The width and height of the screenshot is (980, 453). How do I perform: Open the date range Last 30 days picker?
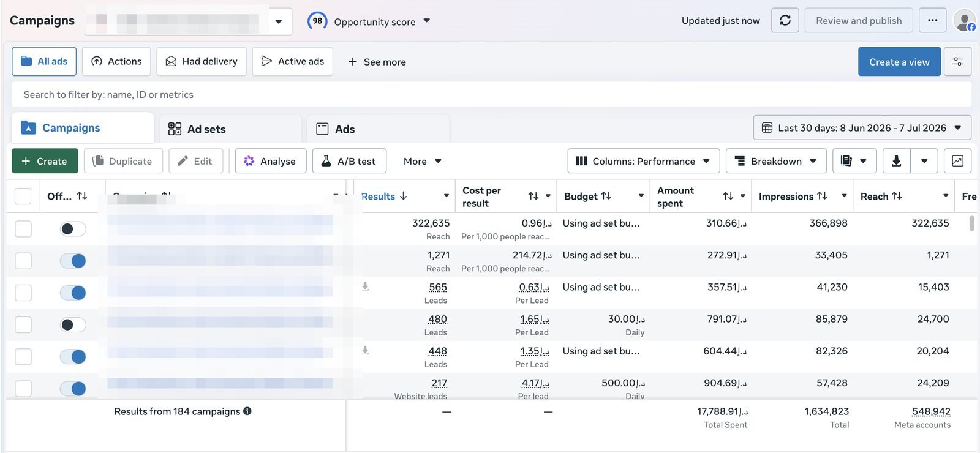click(862, 128)
